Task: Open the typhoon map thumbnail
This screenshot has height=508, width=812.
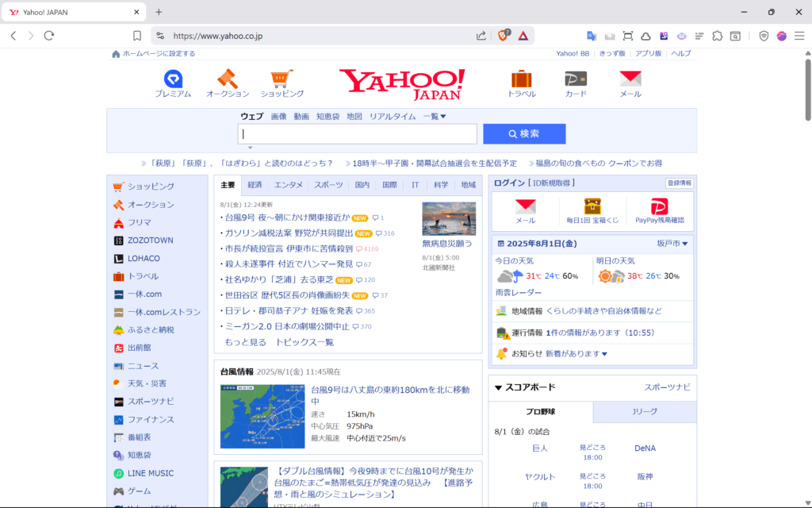Action: tap(262, 416)
